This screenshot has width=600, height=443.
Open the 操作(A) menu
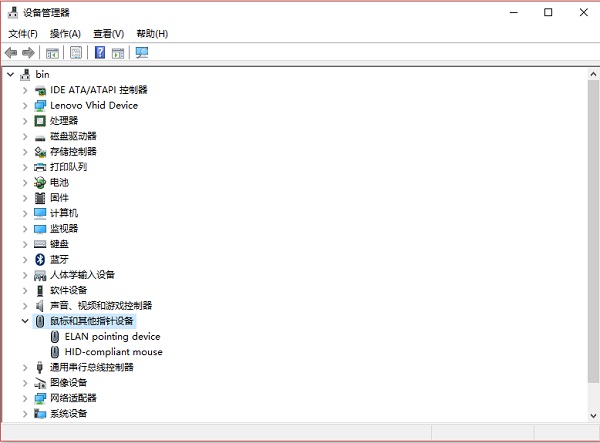pos(65,34)
